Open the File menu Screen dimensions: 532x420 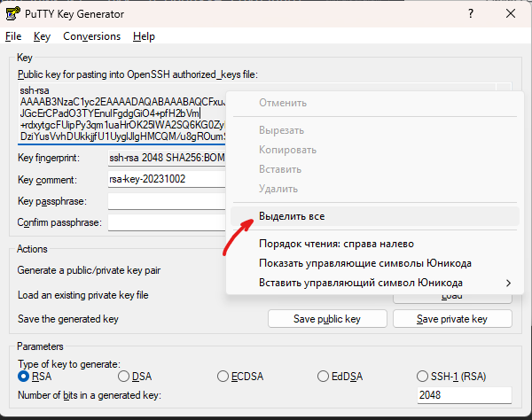[13, 36]
